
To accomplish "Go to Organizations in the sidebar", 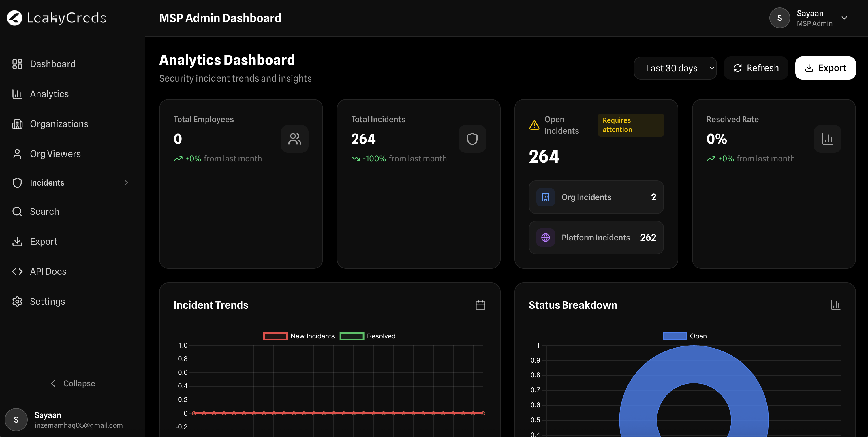I will pos(59,124).
